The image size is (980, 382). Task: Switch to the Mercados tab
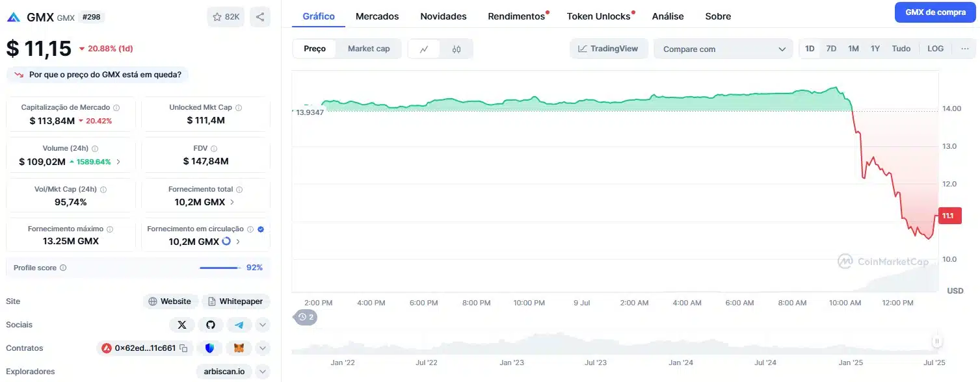point(377,16)
